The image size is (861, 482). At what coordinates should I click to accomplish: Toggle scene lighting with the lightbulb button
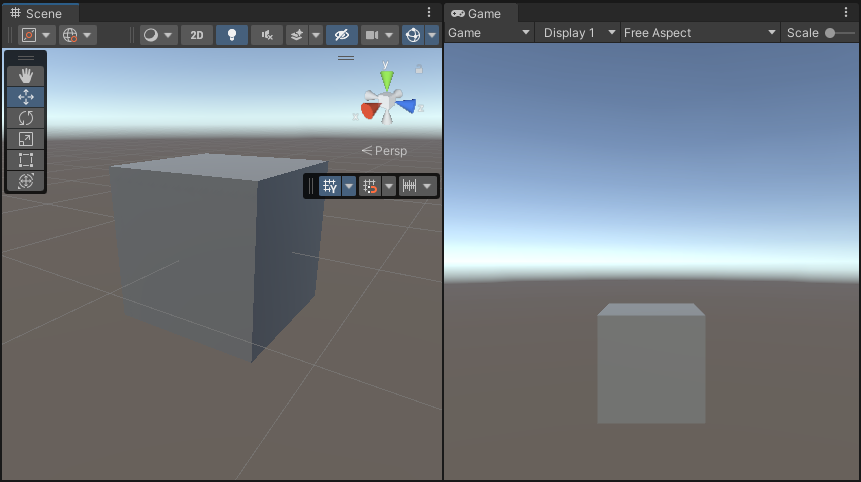click(x=232, y=35)
